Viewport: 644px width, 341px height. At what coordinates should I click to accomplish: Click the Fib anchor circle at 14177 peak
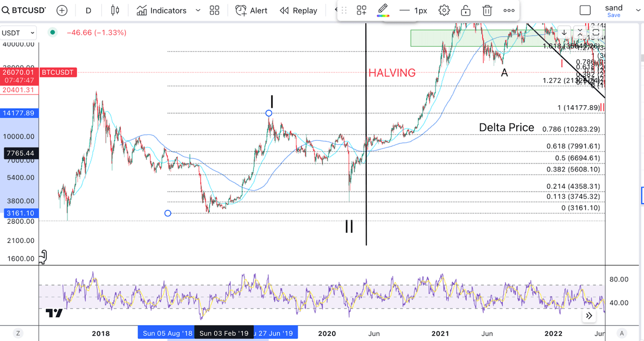click(269, 113)
